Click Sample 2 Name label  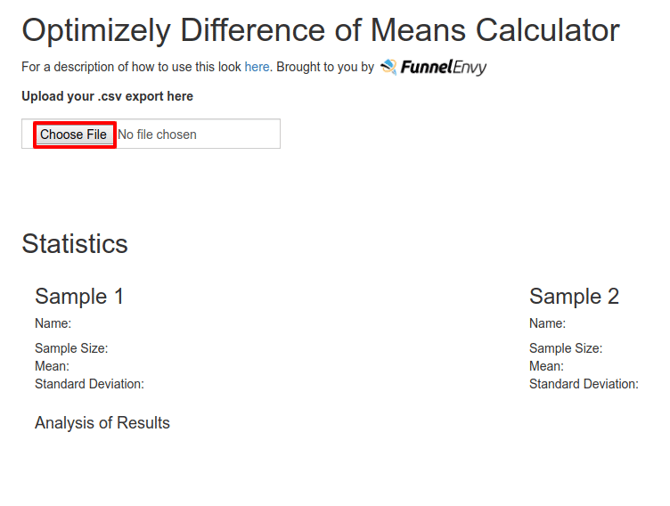(547, 324)
